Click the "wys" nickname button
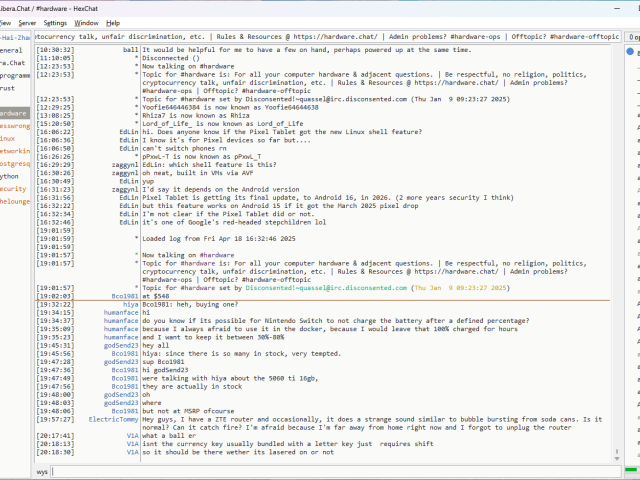The image size is (640, 480). pyautogui.click(x=42, y=470)
